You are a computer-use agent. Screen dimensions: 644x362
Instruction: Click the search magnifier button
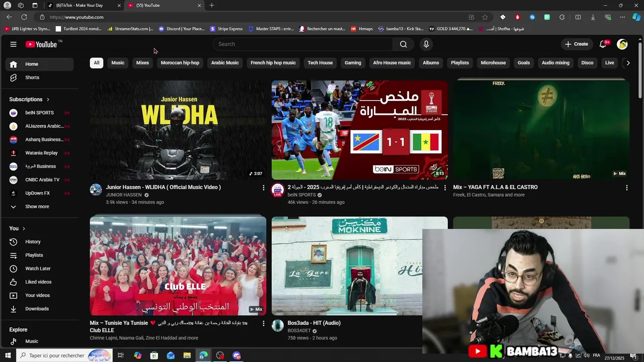[403, 44]
